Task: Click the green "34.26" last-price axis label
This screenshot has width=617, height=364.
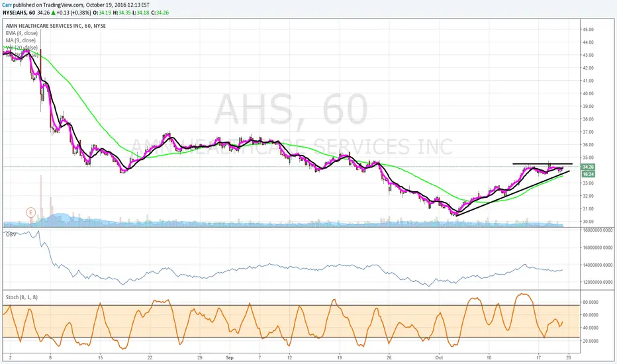Action: (588, 167)
